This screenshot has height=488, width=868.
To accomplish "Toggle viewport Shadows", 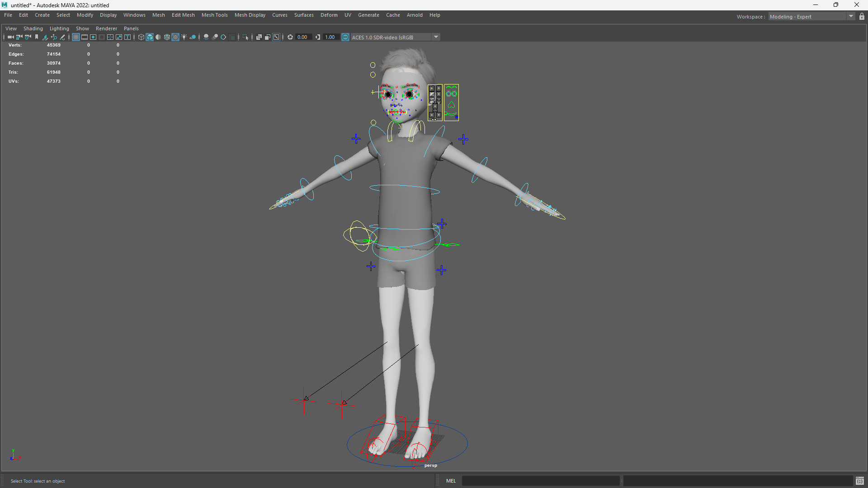I will [193, 37].
